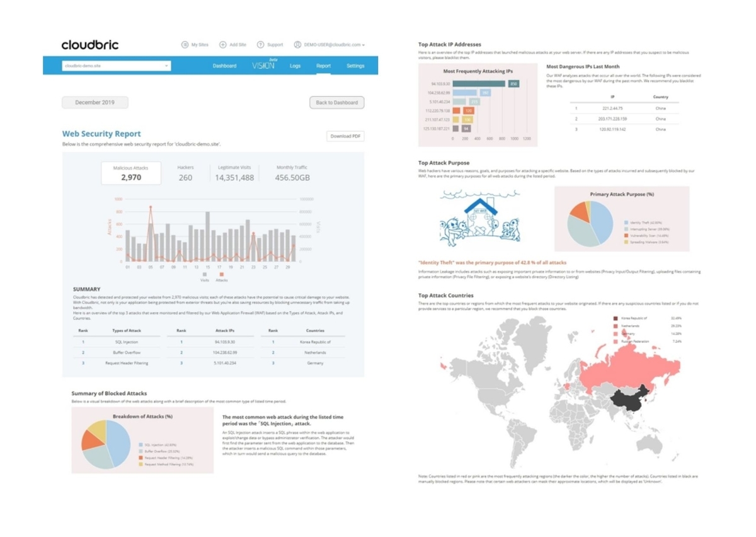Image resolution: width=756 pixels, height=537 pixels.
Task: Select the Monthly Traffic 456.50GB stat
Action: (292, 173)
